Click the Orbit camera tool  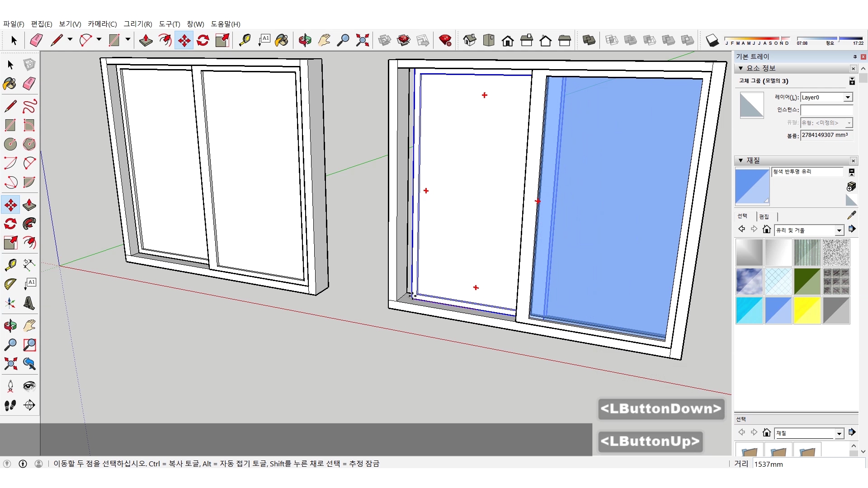click(x=305, y=41)
